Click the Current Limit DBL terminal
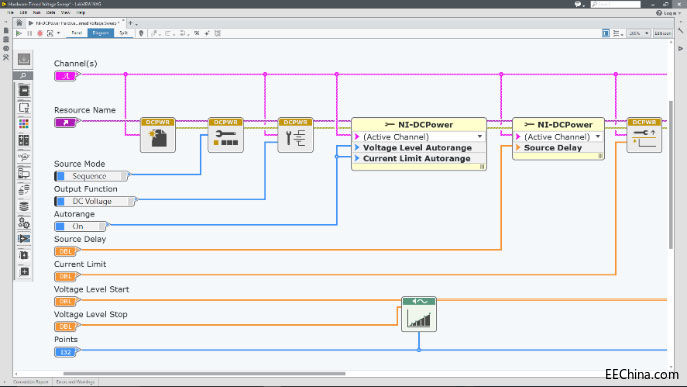This screenshot has width=687, height=387. tap(67, 277)
